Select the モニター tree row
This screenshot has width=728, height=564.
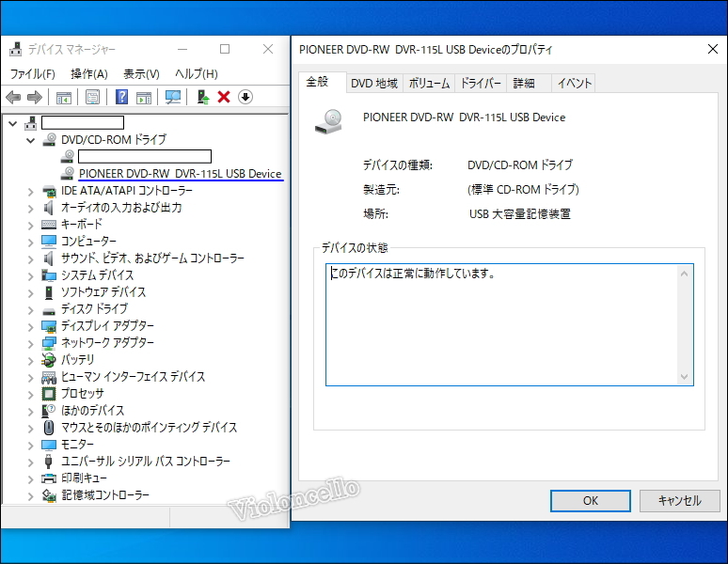[x=77, y=445]
